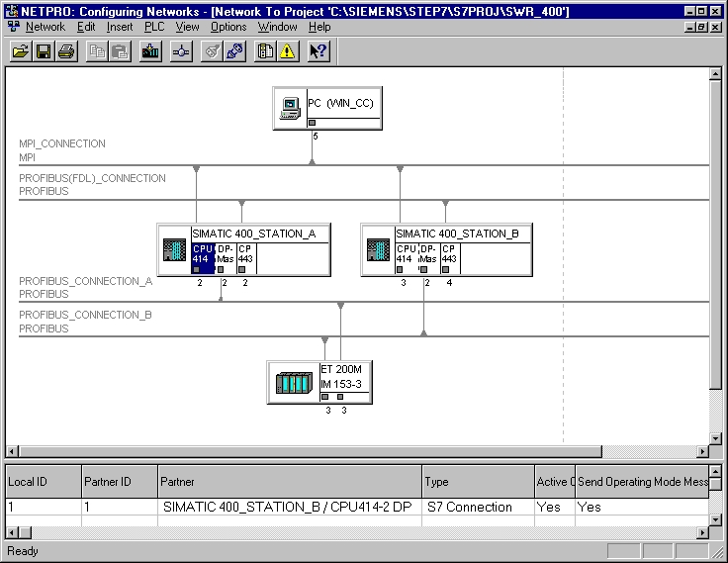Select the PROFIBUS_CONNECTION_A subnet label
Image resolution: width=728 pixels, height=563 pixels.
point(85,281)
